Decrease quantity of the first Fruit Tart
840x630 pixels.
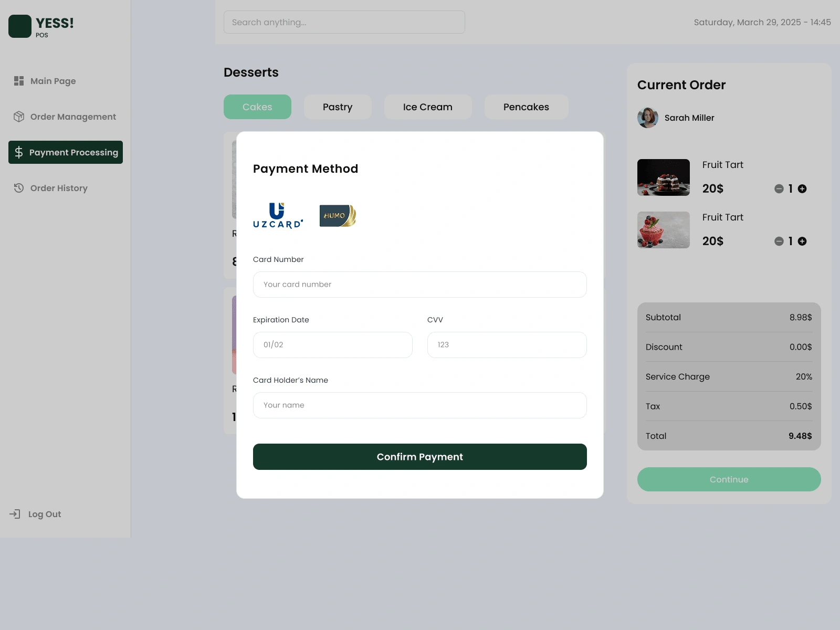pyautogui.click(x=779, y=189)
